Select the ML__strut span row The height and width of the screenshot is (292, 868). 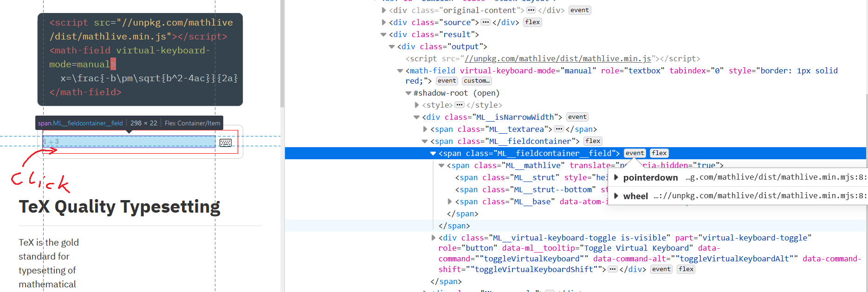click(531, 177)
